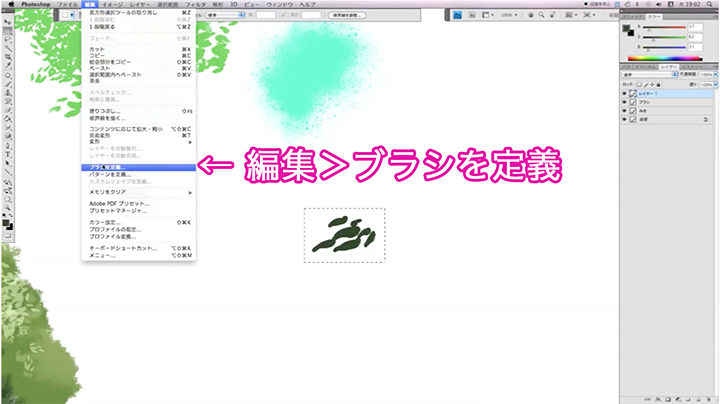This screenshot has height=404, width=720.
Task: Select the Eraser tool
Action: coord(8,110)
